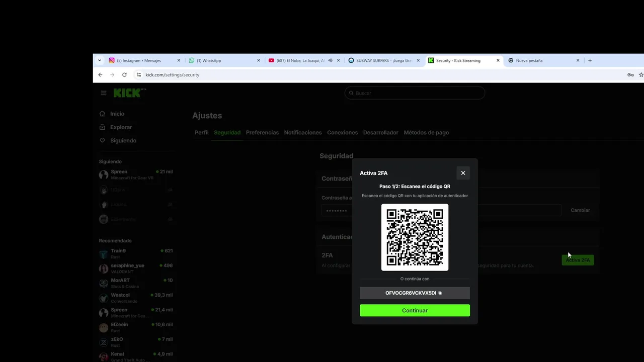Click the KICK logo
The image size is (644, 362).
click(130, 93)
